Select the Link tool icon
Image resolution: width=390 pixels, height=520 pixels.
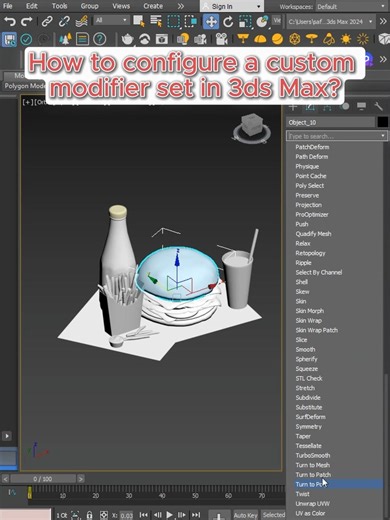[x=47, y=22]
